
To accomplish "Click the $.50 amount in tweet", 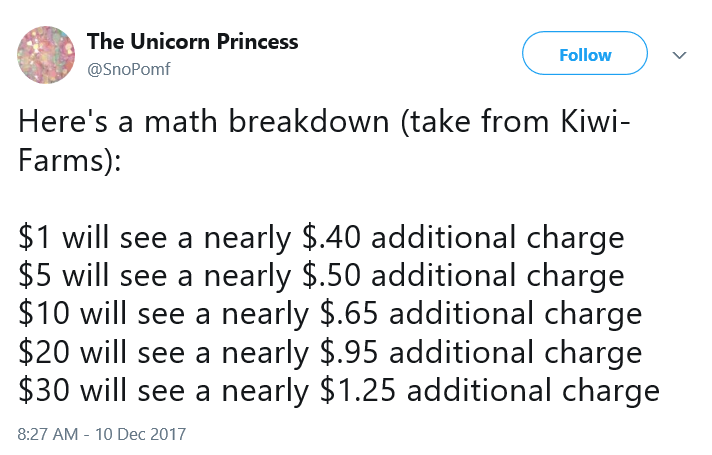I will pos(331,276).
